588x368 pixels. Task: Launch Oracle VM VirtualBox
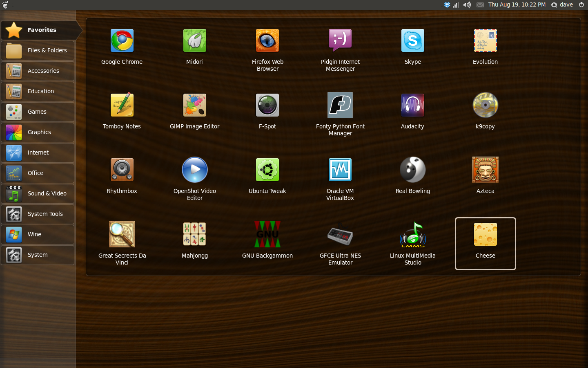coord(340,179)
